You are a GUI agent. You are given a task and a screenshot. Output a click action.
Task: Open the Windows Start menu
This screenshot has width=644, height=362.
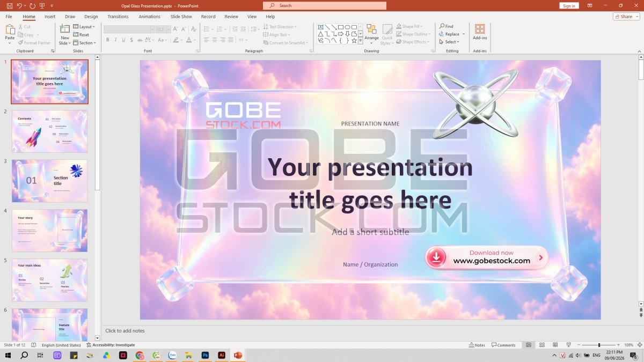coord(8,355)
